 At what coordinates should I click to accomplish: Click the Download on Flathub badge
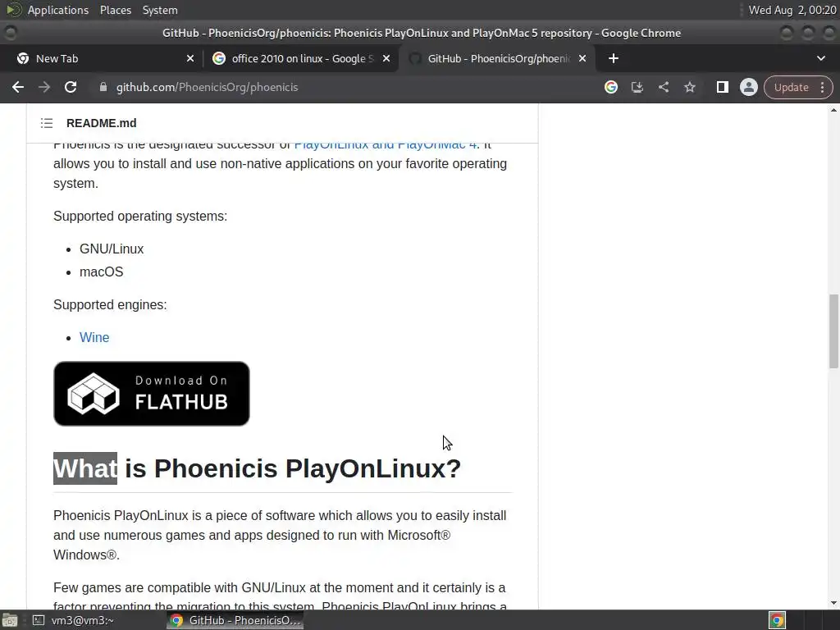point(152,394)
